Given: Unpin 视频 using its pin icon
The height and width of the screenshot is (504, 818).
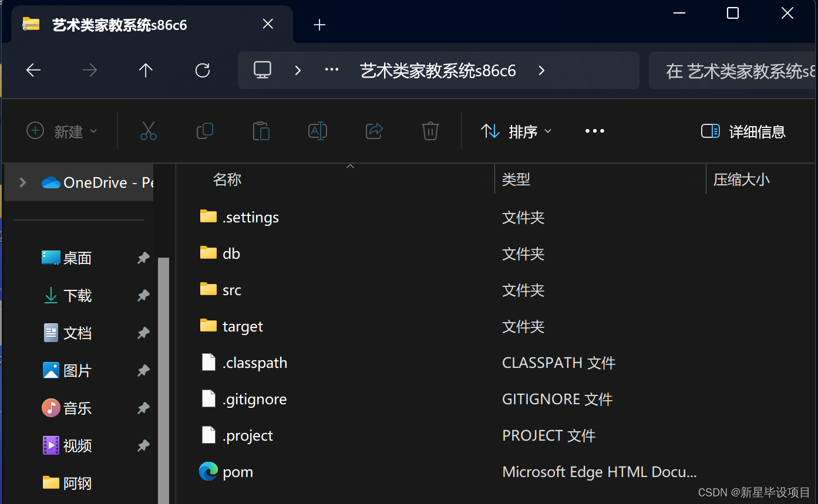Looking at the screenshot, I should click(x=143, y=446).
